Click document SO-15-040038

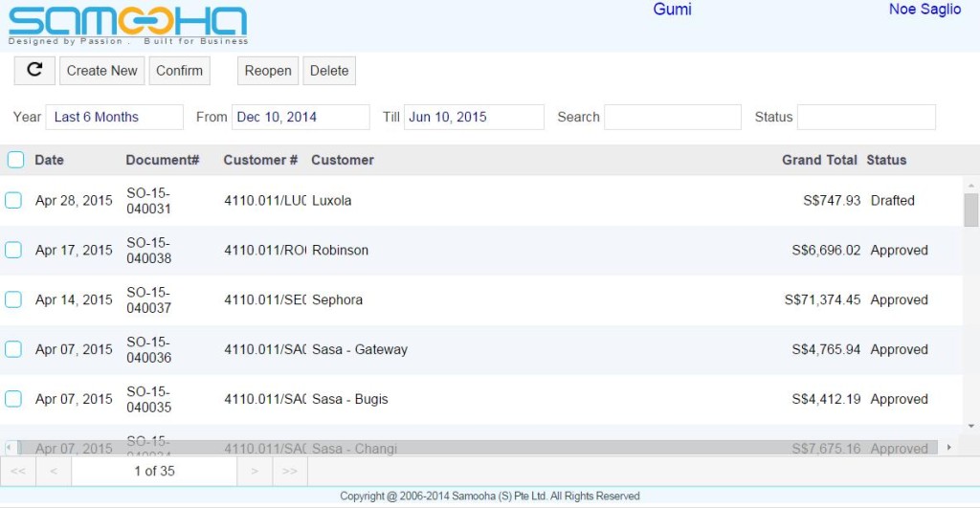point(148,250)
